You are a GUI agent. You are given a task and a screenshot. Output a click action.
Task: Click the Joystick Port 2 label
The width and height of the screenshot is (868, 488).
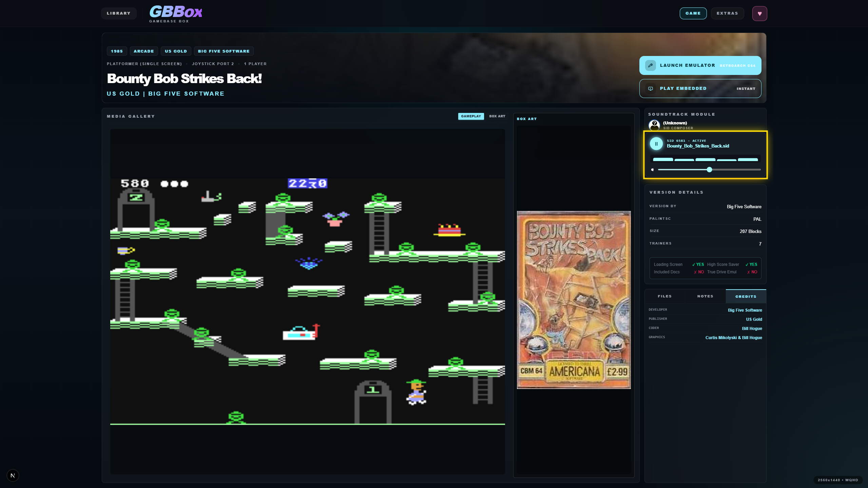point(213,64)
